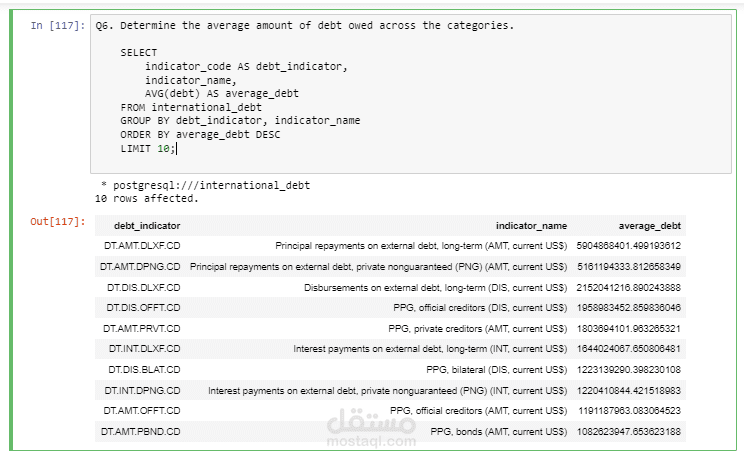744x458 pixels.
Task: Select the DT.AMT.DPNG.CD indicator cell
Action: tap(141, 266)
